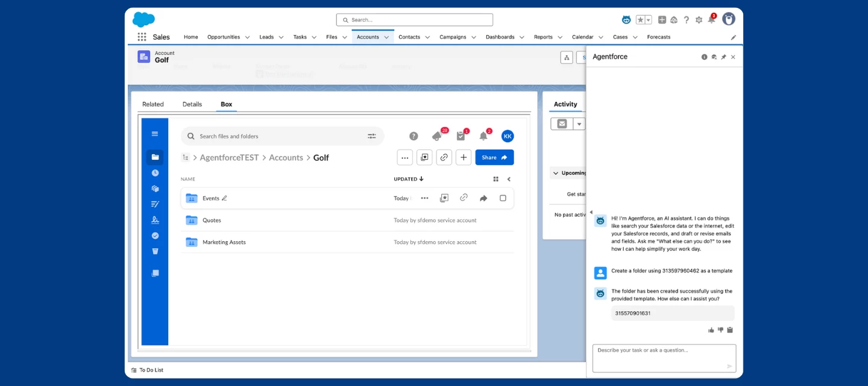Expand the Opportunities nav dropdown
The width and height of the screenshot is (868, 386).
(247, 37)
